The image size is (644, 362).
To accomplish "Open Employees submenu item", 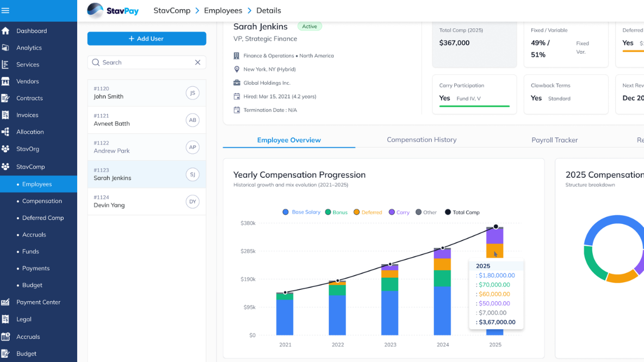I will [x=39, y=184].
